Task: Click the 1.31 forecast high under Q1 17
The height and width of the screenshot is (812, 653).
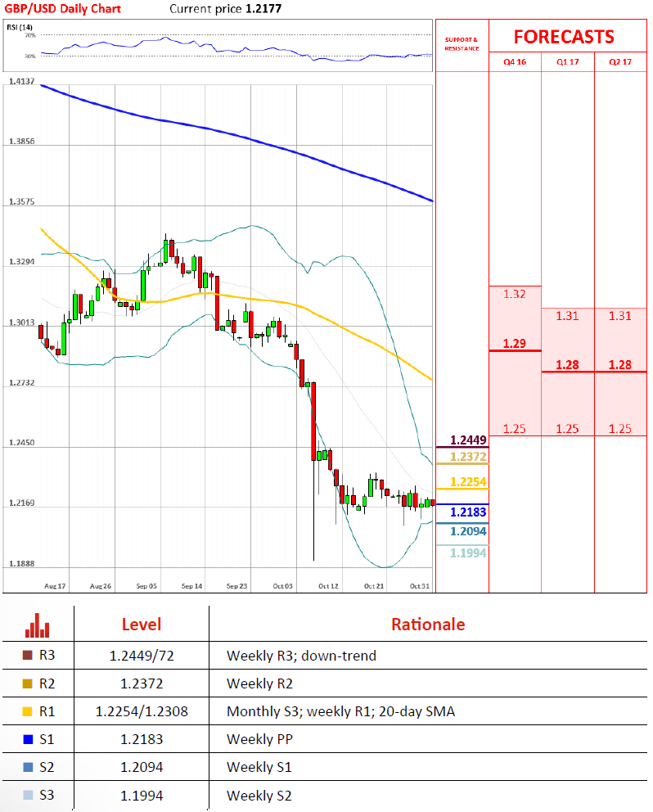Action: click(568, 316)
